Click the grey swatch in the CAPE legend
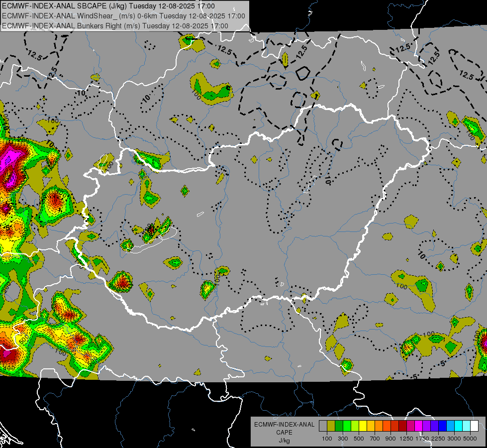 point(323,426)
